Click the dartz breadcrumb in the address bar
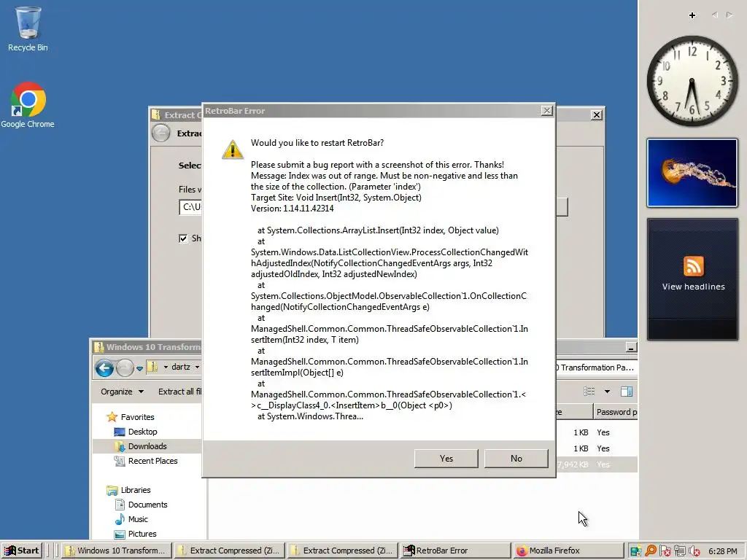 pos(181,367)
